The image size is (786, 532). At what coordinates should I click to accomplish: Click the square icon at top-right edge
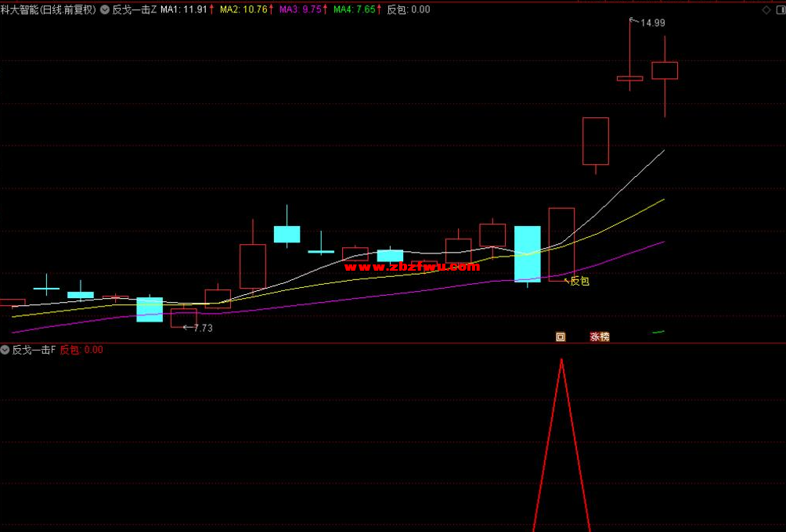pyautogui.click(x=778, y=9)
